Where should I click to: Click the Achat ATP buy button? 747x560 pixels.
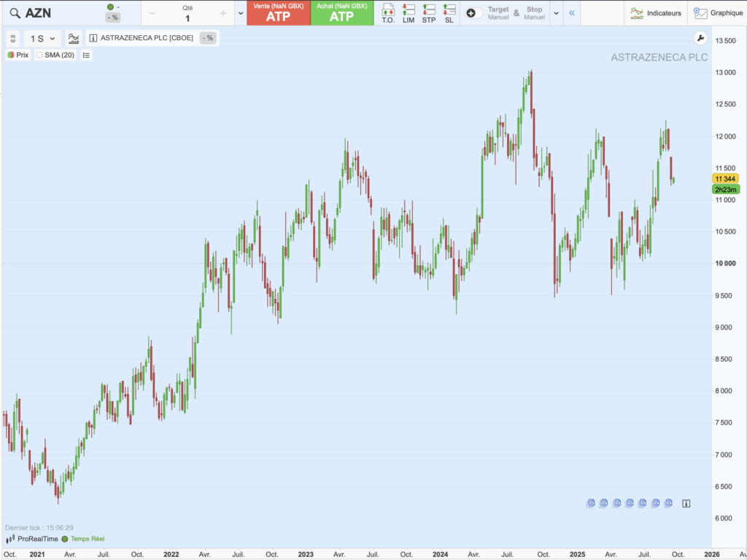tap(342, 12)
